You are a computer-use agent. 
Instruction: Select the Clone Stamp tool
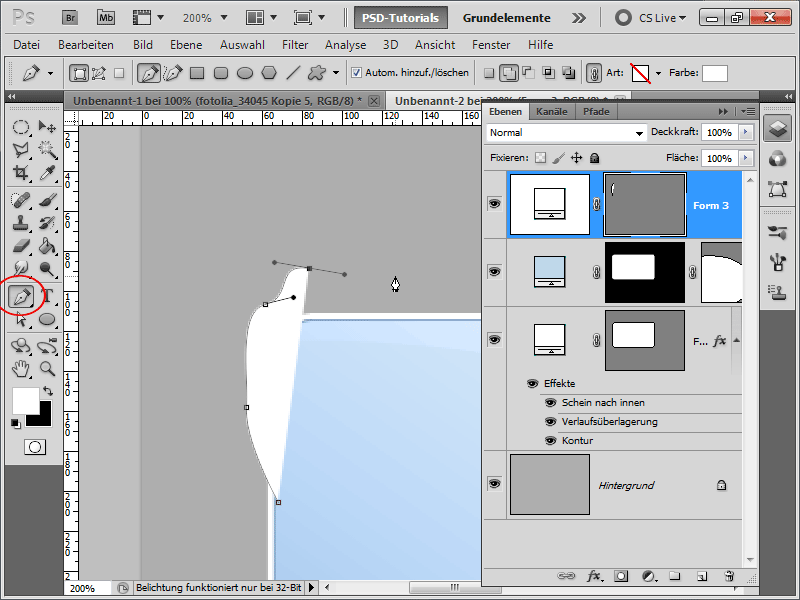[20, 223]
